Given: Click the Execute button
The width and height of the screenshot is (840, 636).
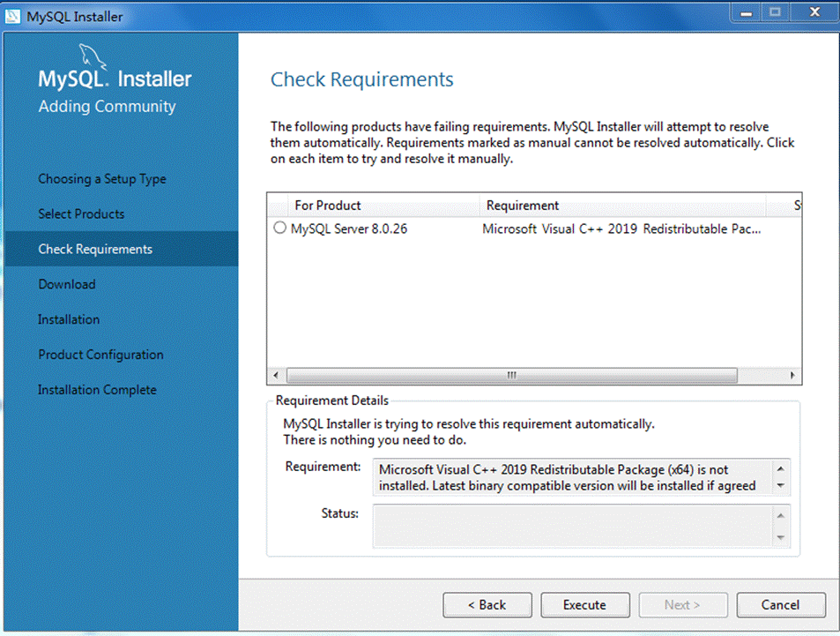Looking at the screenshot, I should (585, 605).
